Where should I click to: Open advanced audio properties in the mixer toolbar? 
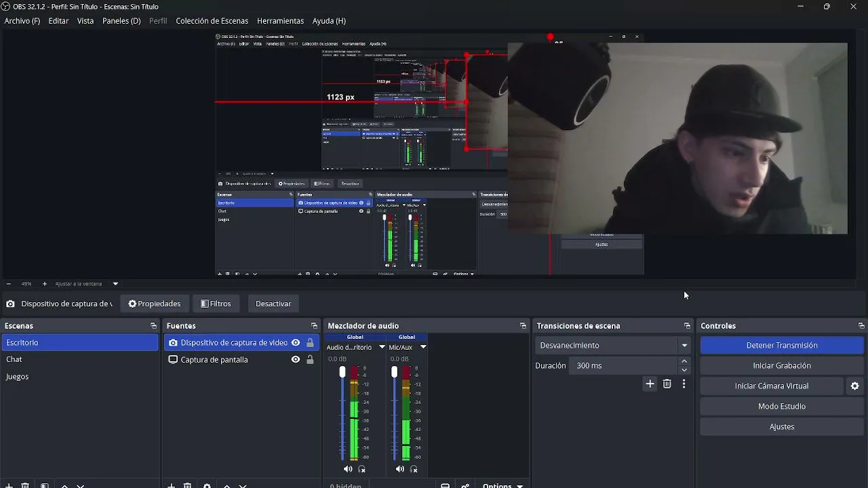pyautogui.click(x=465, y=485)
